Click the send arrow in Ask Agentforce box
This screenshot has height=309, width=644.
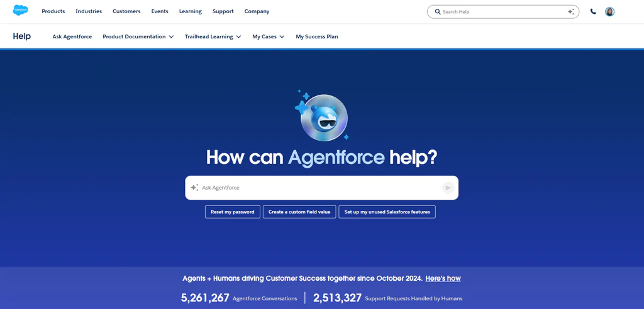pyautogui.click(x=448, y=188)
